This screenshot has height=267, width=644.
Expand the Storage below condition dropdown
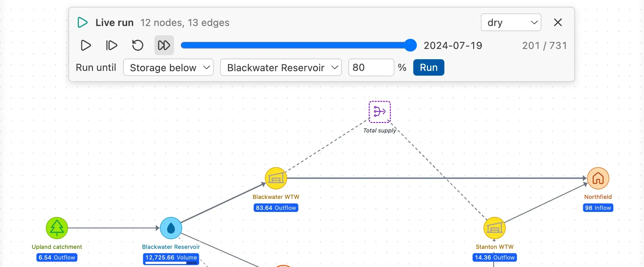[168, 67]
